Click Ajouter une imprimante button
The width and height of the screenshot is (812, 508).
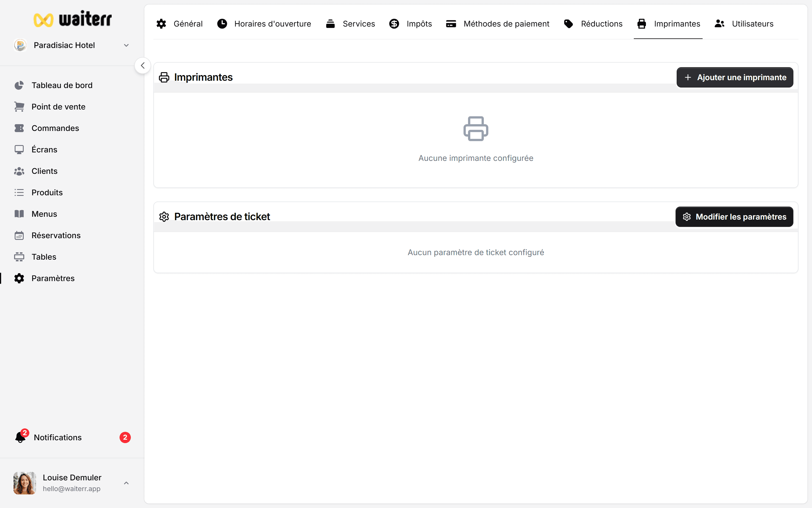(x=735, y=77)
